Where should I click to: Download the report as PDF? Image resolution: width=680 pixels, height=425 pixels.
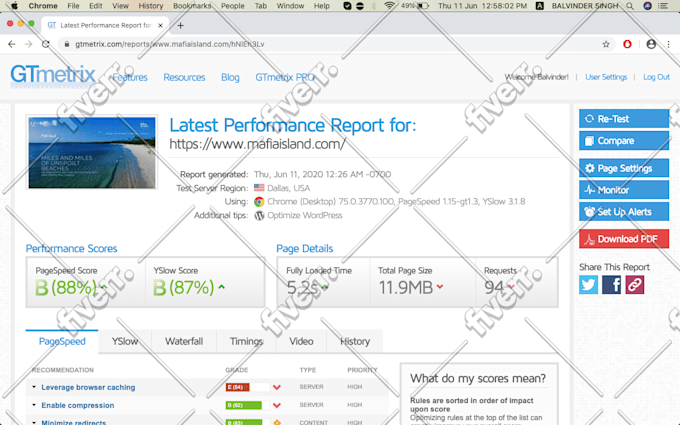coord(624,239)
